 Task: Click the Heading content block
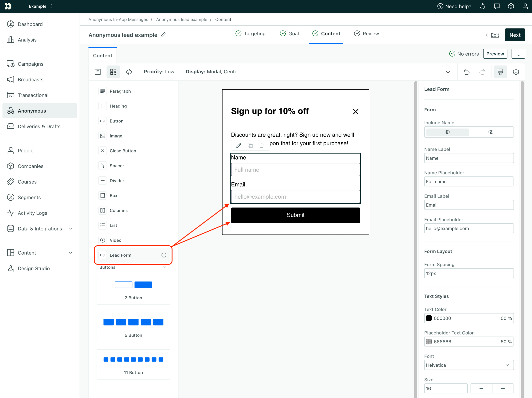(x=118, y=106)
